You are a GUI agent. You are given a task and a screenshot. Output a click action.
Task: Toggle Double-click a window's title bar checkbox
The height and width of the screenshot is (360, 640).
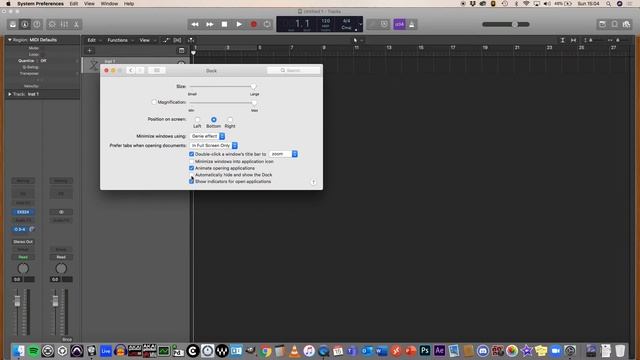[x=191, y=154]
